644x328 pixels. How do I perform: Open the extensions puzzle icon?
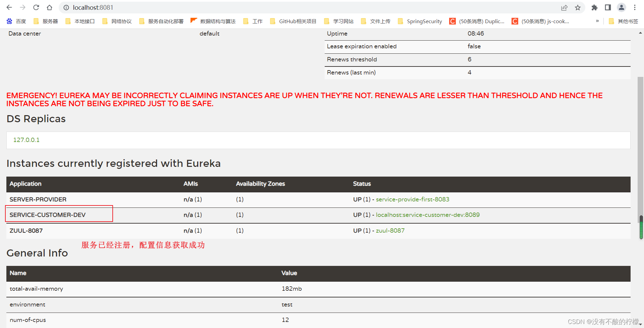pyautogui.click(x=594, y=7)
